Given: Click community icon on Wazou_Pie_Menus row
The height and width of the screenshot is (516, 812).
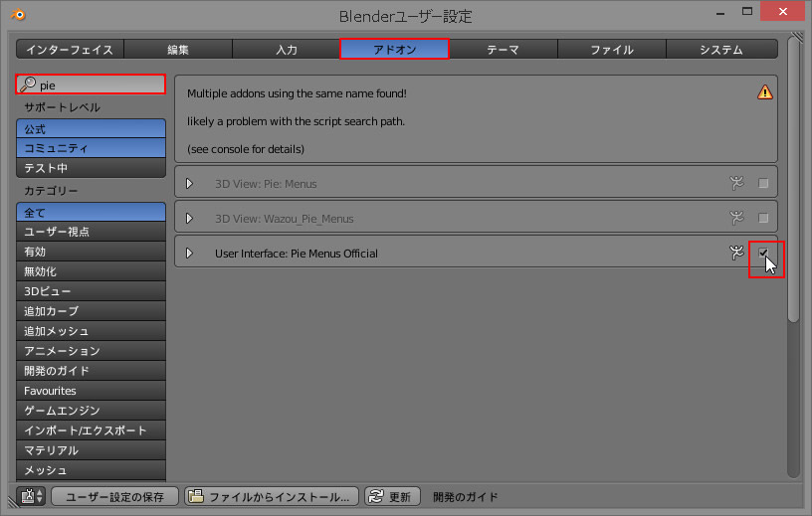Looking at the screenshot, I should (736, 218).
